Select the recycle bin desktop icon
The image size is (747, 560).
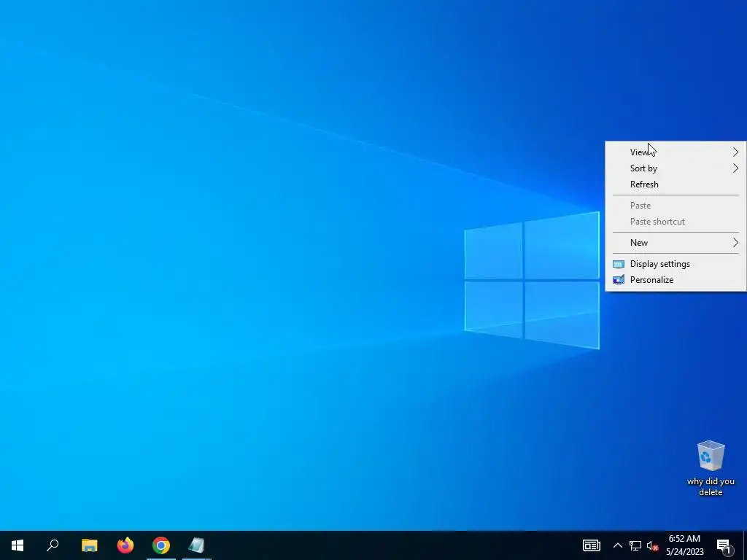pyautogui.click(x=711, y=456)
